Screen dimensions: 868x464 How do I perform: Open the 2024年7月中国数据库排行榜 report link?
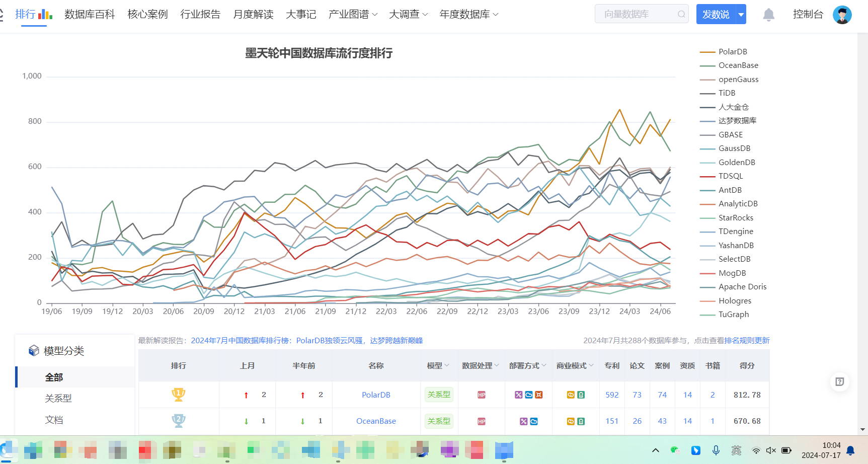306,341
